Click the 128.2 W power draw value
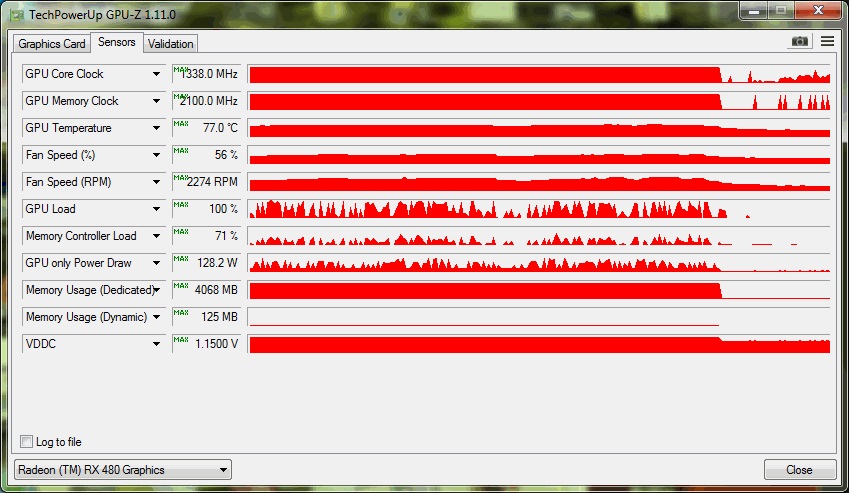The width and height of the screenshot is (849, 493). coord(206,263)
